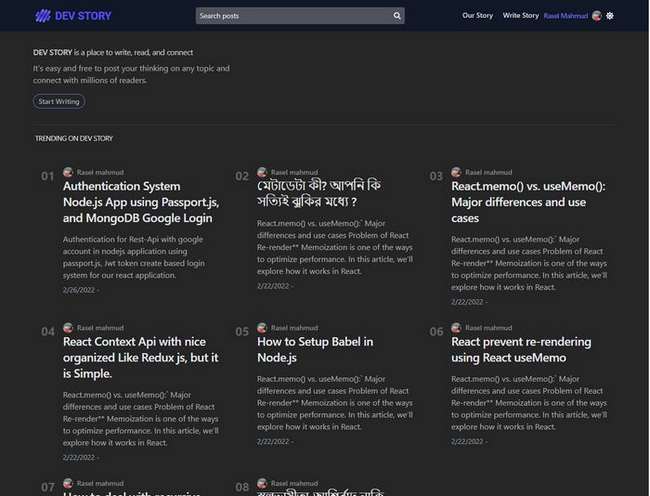Image resolution: width=650 pixels, height=496 pixels.
Task: Click Rasel mahmud author name on post 02
Action: pyautogui.click(x=294, y=172)
